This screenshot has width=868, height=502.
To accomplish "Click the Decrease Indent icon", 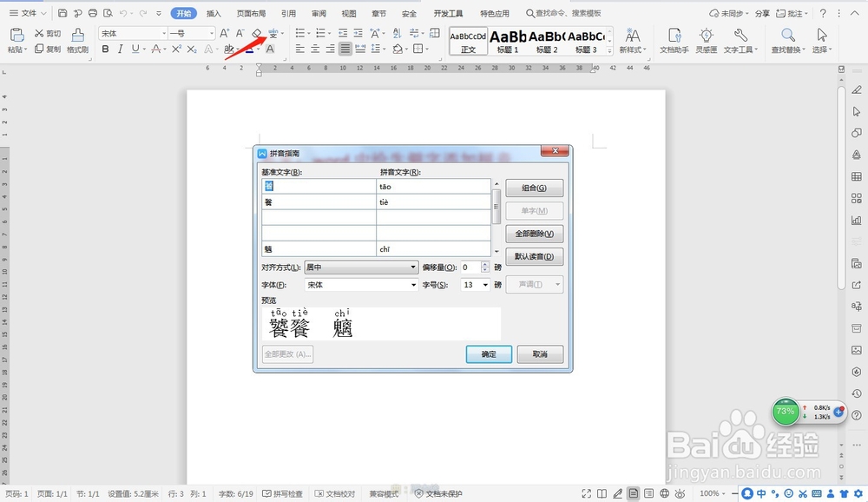I will coord(343,33).
